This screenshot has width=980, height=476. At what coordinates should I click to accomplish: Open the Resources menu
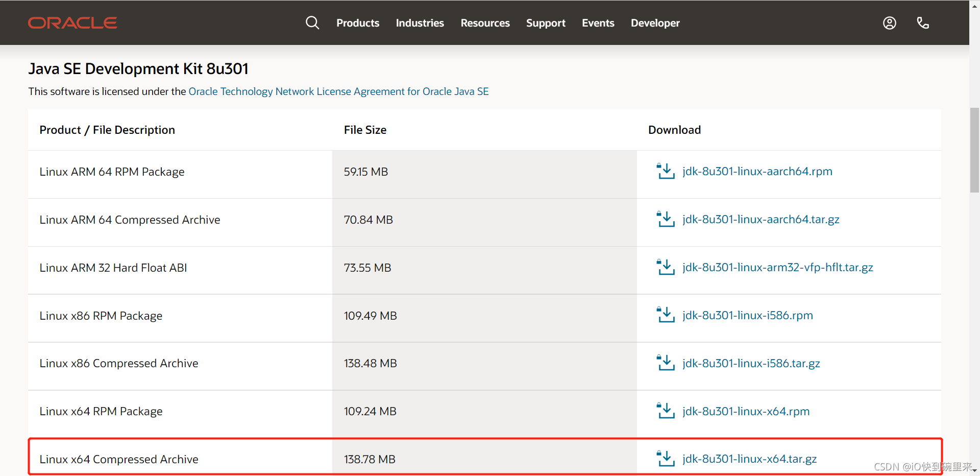point(485,23)
